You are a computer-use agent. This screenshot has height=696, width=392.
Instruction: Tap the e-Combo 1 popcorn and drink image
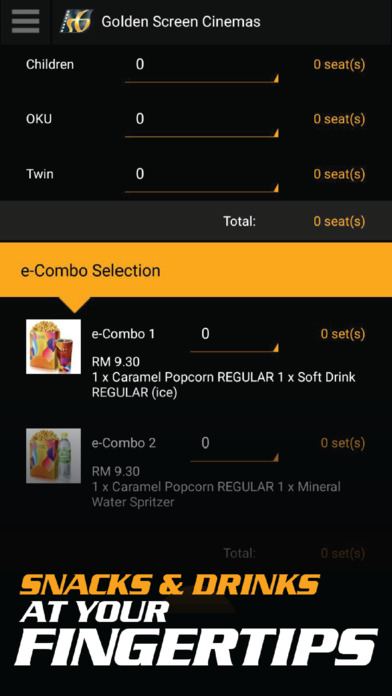[53, 346]
